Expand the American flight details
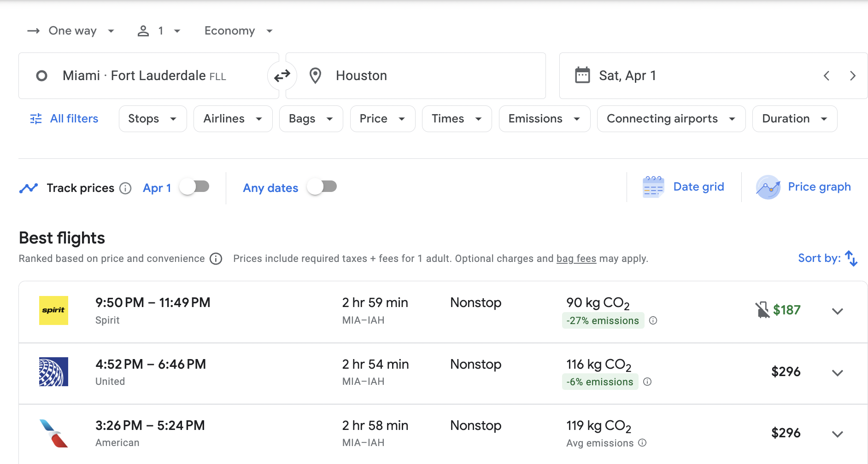Image resolution: width=868 pixels, height=464 pixels. [x=838, y=434]
